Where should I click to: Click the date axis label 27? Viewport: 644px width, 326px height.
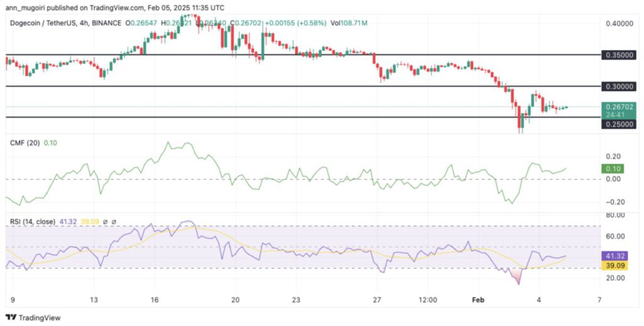[x=377, y=300]
